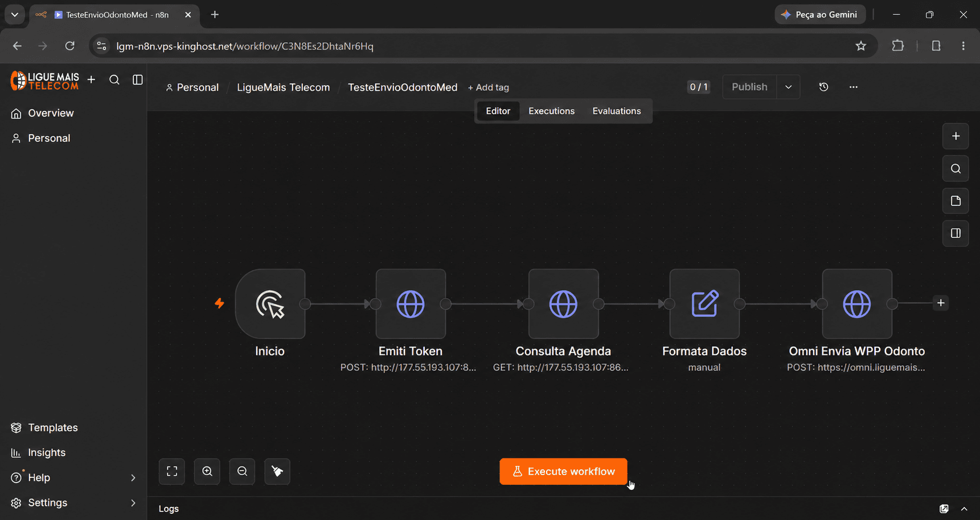980x520 pixels.
Task: Switch to the Executions tab
Action: point(551,111)
